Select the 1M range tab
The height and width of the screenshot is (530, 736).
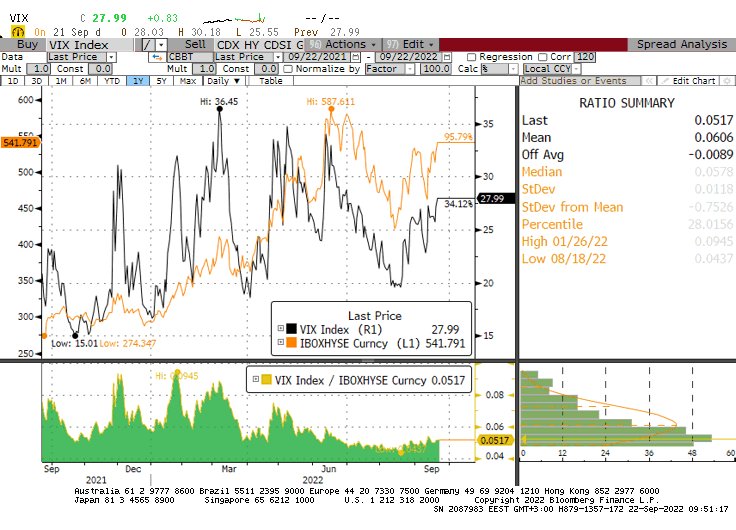tap(61, 81)
